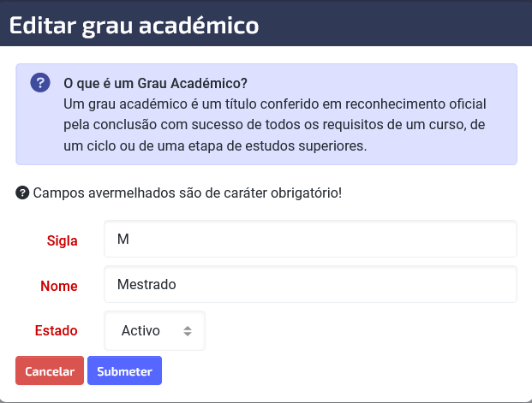
Task: Click the red Sigla field label
Action: pyautogui.click(x=62, y=240)
